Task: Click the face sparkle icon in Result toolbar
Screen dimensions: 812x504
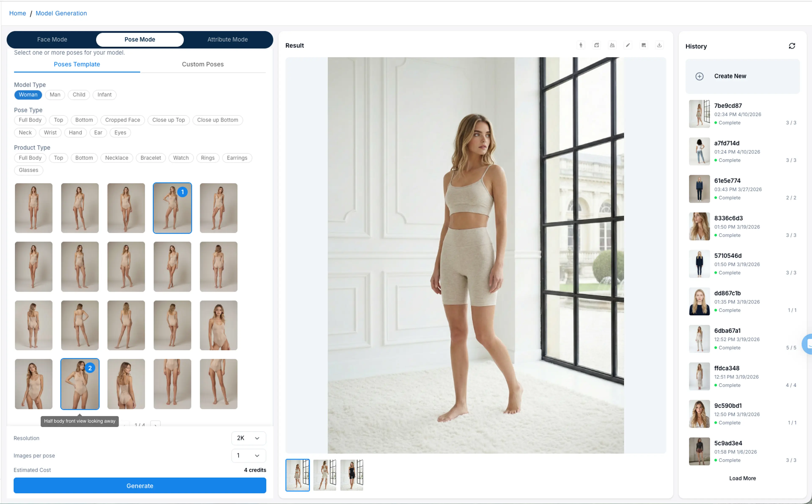Action: [x=597, y=45]
